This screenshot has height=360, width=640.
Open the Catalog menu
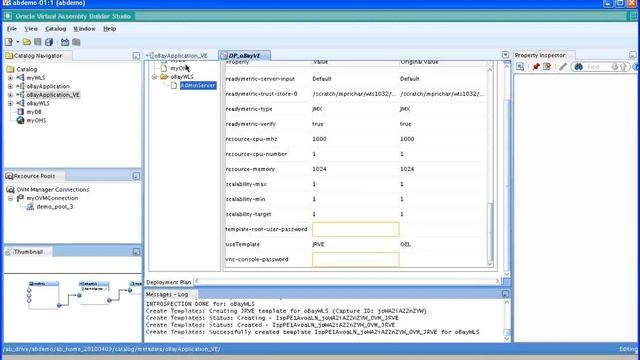click(56, 29)
